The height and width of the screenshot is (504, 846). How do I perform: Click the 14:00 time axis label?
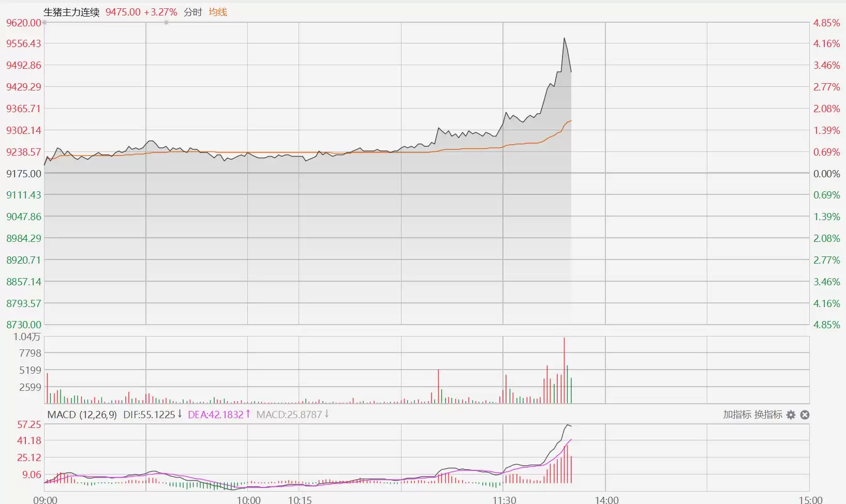coord(606,499)
